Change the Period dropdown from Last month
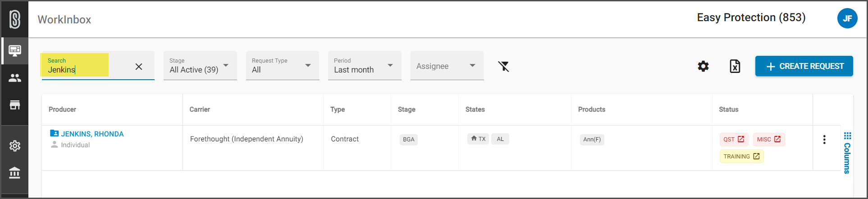The image size is (868, 199). pos(364,66)
